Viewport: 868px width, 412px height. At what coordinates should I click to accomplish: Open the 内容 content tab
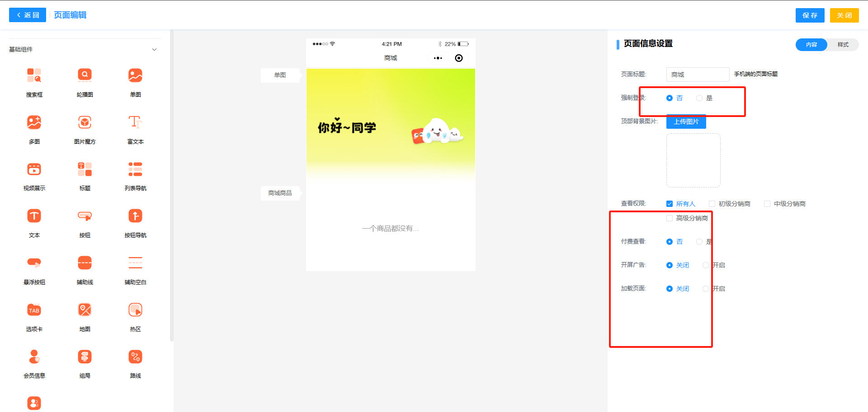[811, 45]
